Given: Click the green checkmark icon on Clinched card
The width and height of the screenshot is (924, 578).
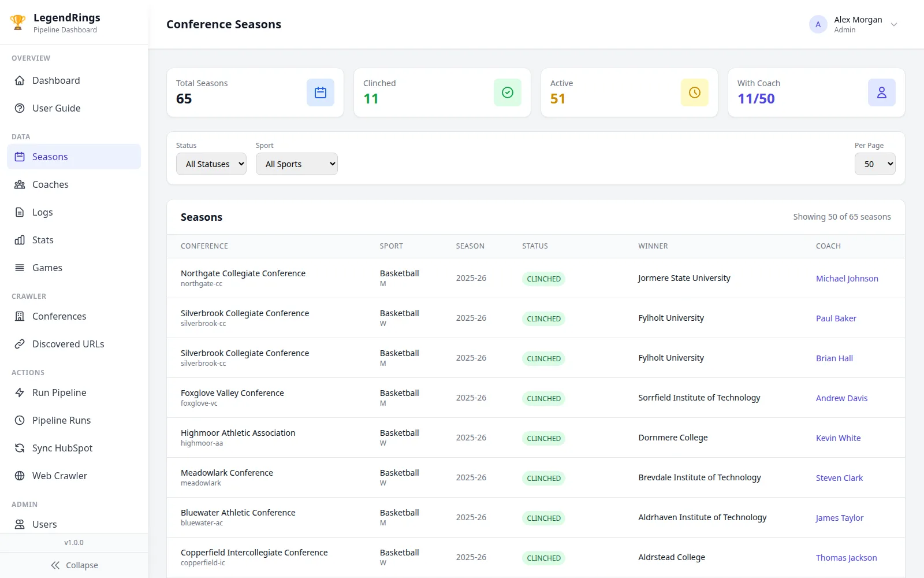Looking at the screenshot, I should pyautogui.click(x=508, y=92).
